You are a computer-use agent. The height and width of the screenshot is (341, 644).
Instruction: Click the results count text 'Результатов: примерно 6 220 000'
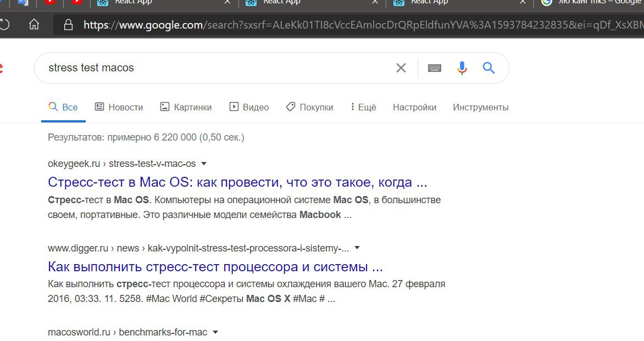[x=146, y=137]
